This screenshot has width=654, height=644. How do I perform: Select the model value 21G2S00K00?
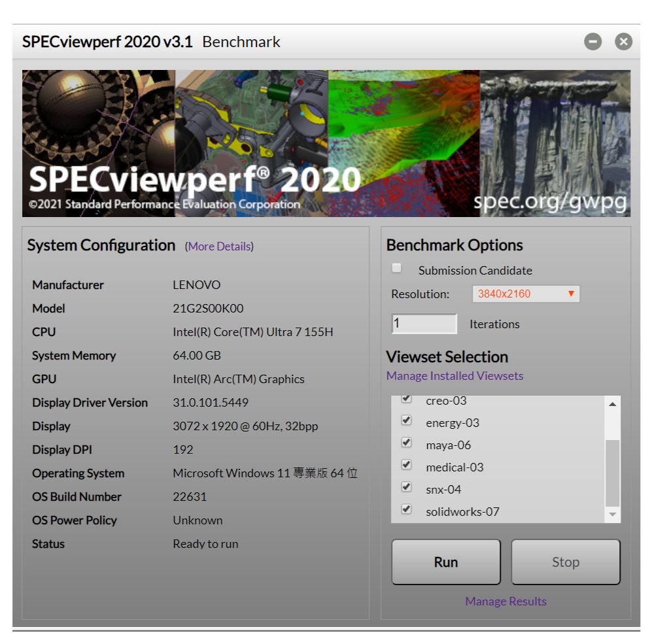coord(208,309)
